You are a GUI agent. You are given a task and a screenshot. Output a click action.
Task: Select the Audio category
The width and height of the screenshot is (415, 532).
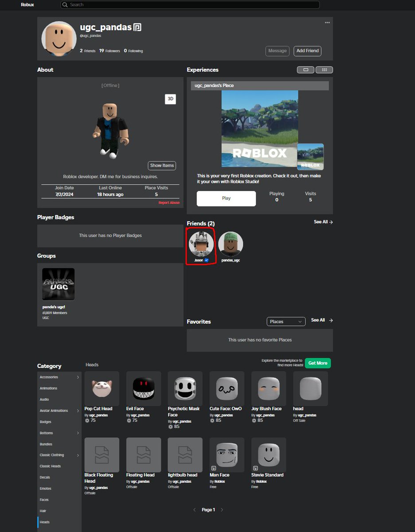tap(59, 399)
